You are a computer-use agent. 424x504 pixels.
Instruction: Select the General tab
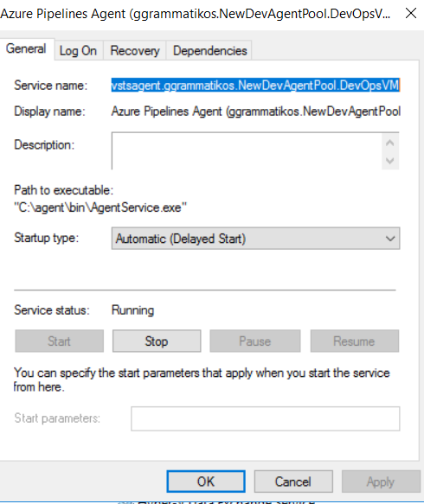click(x=26, y=49)
